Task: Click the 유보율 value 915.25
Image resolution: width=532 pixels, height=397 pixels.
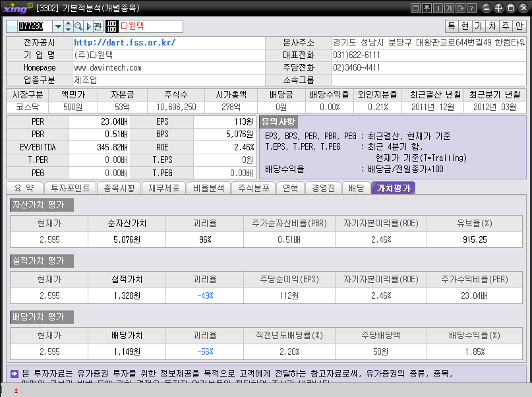Action: tap(475, 239)
